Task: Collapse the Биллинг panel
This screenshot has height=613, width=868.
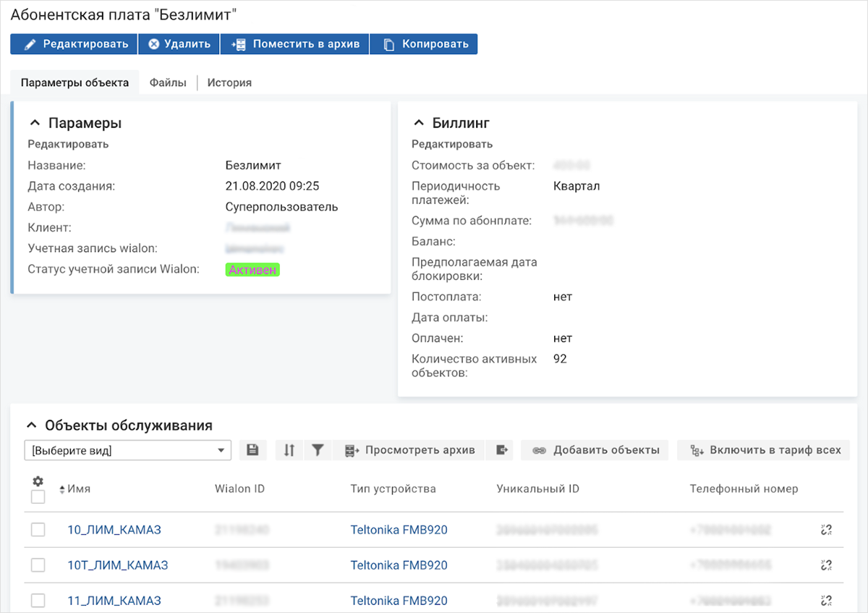Action: tap(418, 122)
